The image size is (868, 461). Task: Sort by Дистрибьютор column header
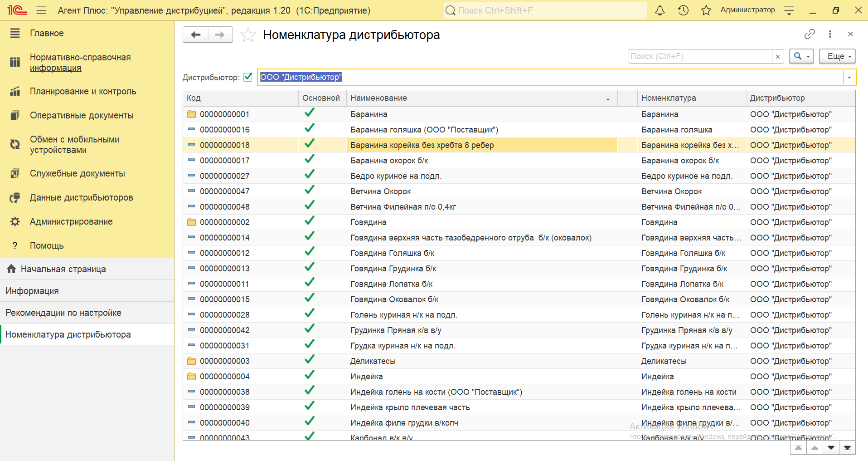tap(800, 98)
